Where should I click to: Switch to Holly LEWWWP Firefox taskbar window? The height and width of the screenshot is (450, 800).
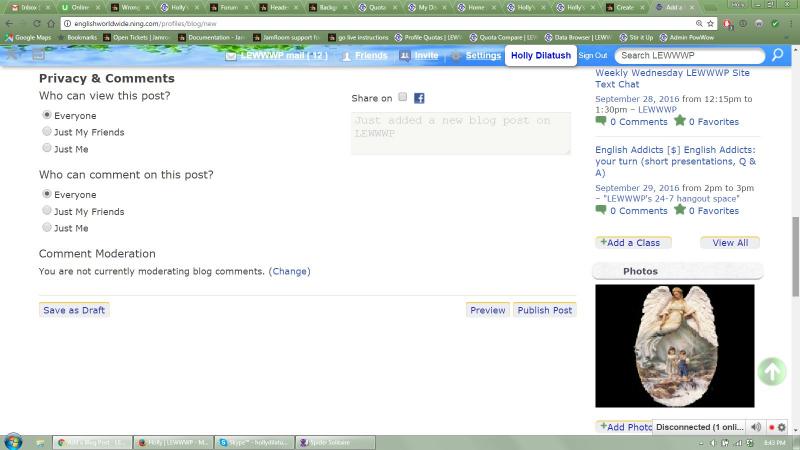(x=173, y=442)
